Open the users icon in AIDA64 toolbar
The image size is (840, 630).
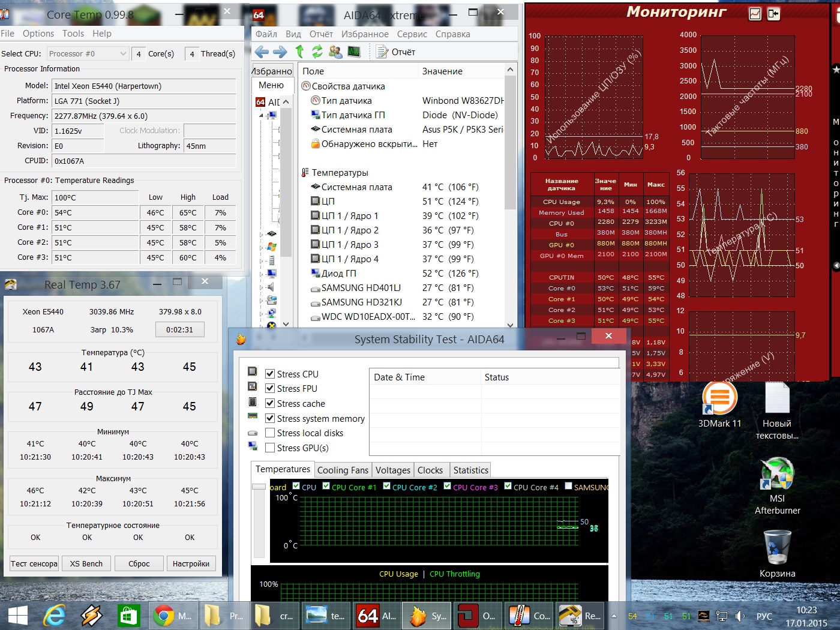335,52
